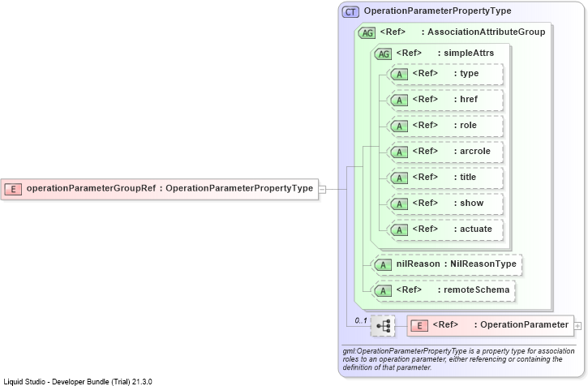Click the A icon of type attribute
Screen dimensions: 588x386
point(399,75)
